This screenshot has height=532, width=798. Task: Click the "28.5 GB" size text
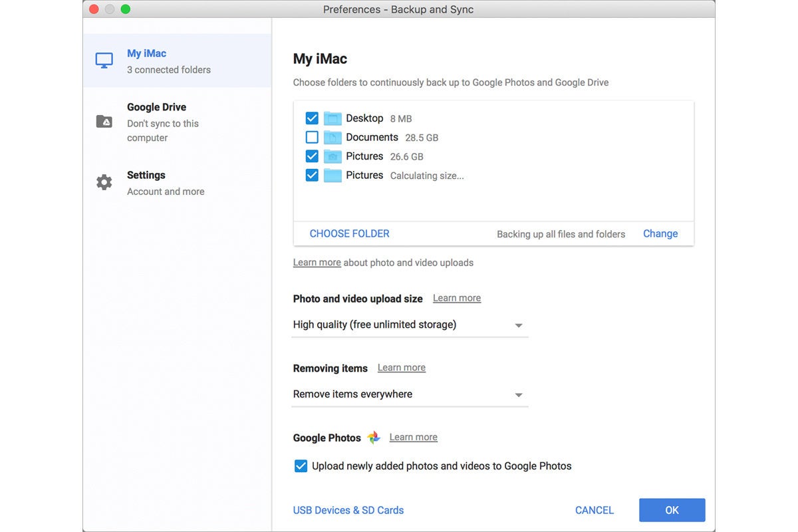tap(422, 138)
